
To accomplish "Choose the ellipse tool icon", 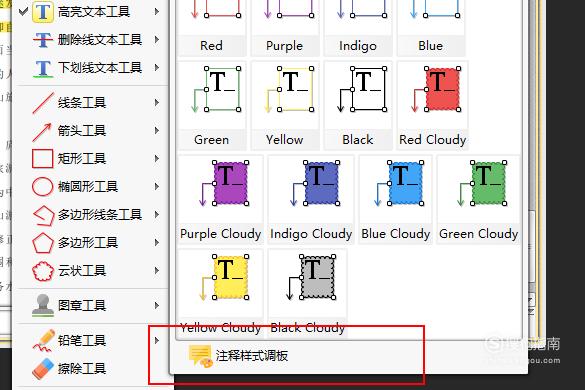I will click(43, 187).
